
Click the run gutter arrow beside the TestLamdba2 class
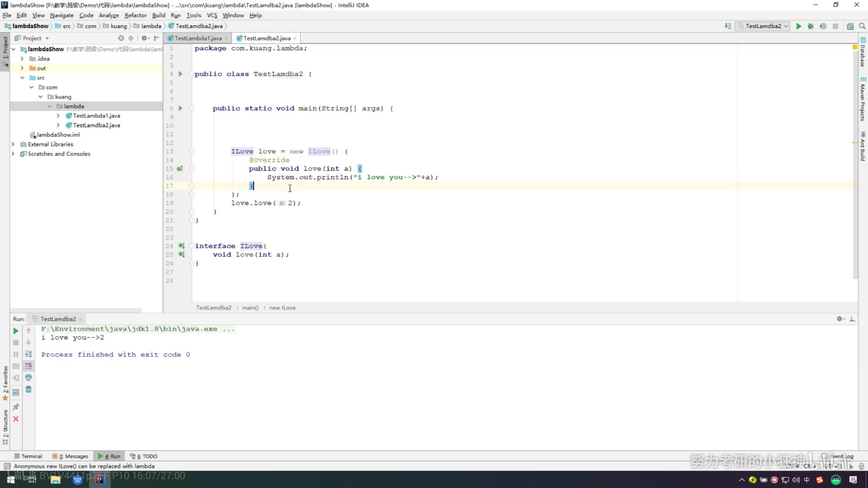181,74
